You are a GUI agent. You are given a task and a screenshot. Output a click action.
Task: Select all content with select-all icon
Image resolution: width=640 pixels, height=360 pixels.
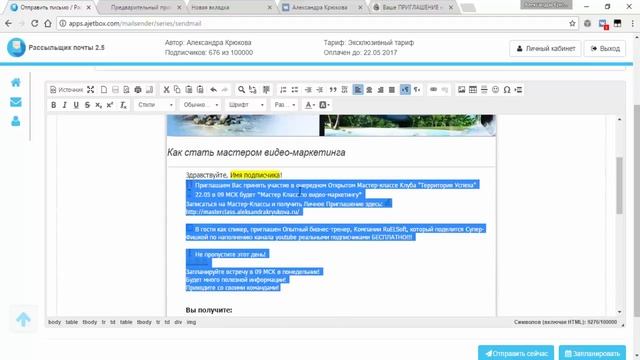coord(266,90)
